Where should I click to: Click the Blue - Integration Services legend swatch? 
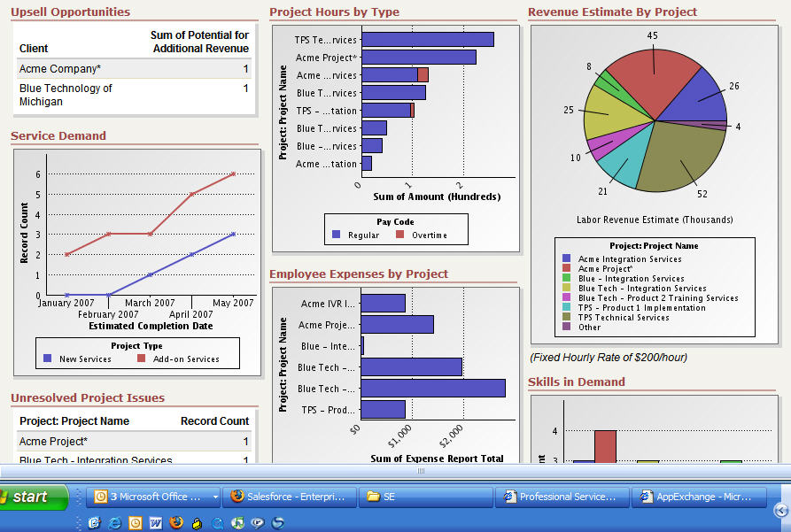tap(567, 278)
